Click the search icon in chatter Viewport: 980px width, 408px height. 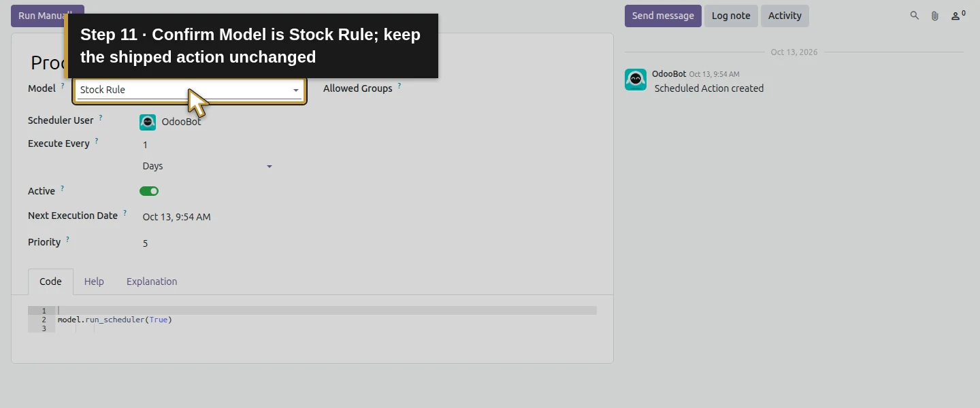[915, 16]
